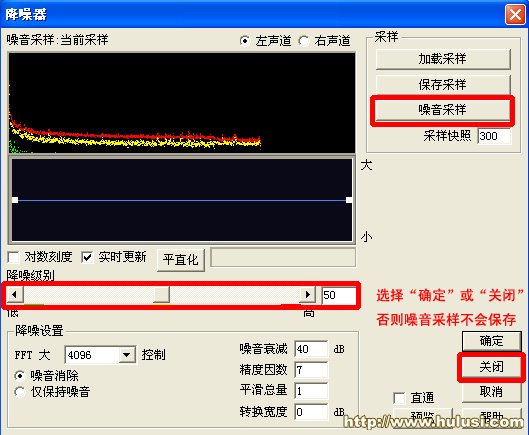This screenshot has height=435, width=529.
Task: Enable the 直通 checkbox
Action: tap(399, 398)
